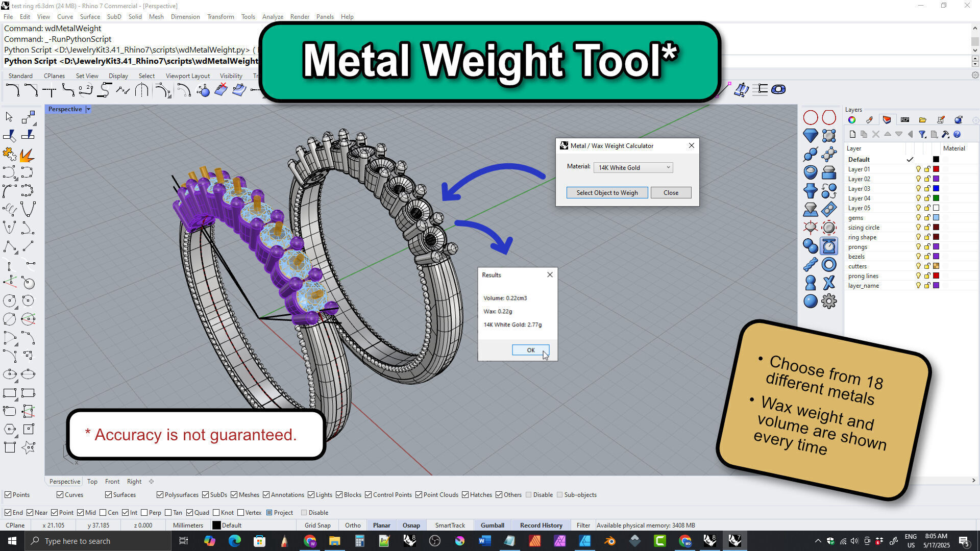Toggle Ortho mode in the status bar
This screenshot has width=980, height=551.
click(x=353, y=525)
